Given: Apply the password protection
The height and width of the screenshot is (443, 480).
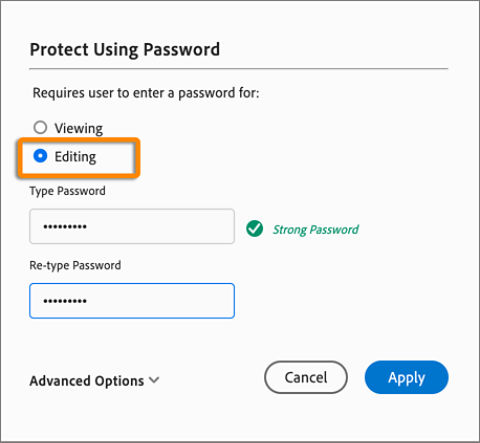Looking at the screenshot, I should [406, 377].
